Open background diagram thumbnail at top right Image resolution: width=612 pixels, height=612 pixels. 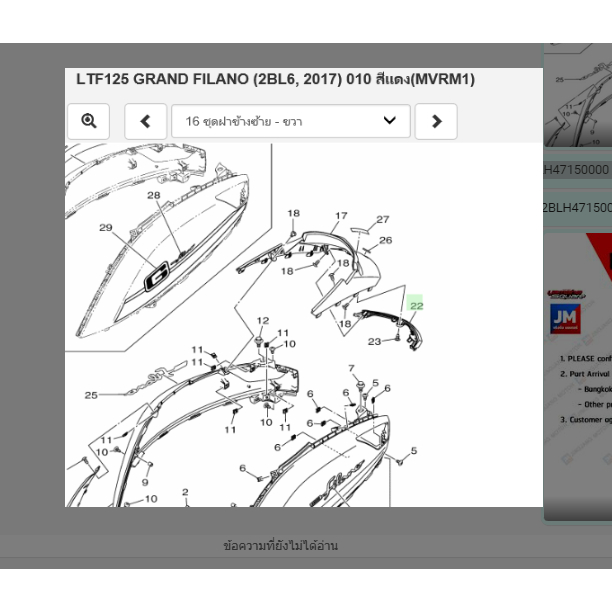(x=578, y=96)
